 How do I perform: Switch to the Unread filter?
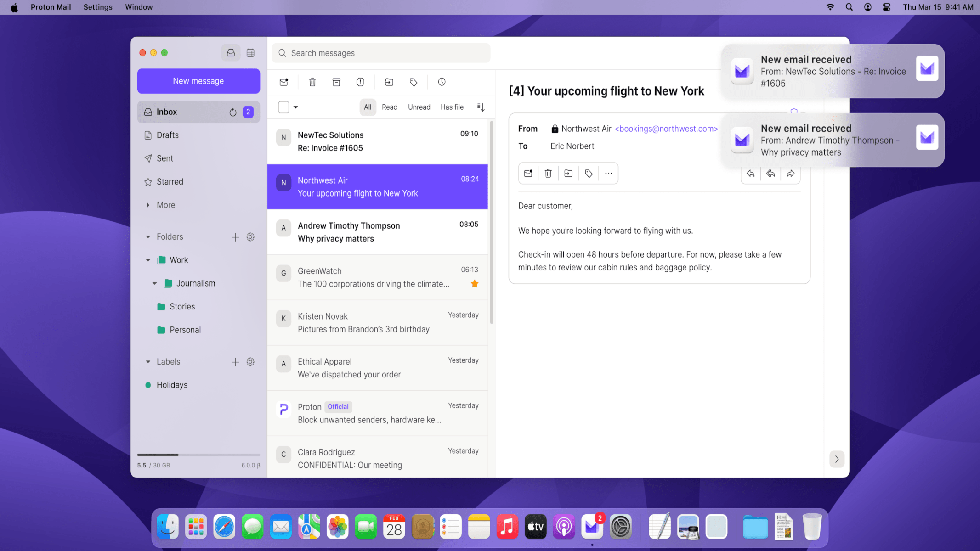pyautogui.click(x=419, y=107)
